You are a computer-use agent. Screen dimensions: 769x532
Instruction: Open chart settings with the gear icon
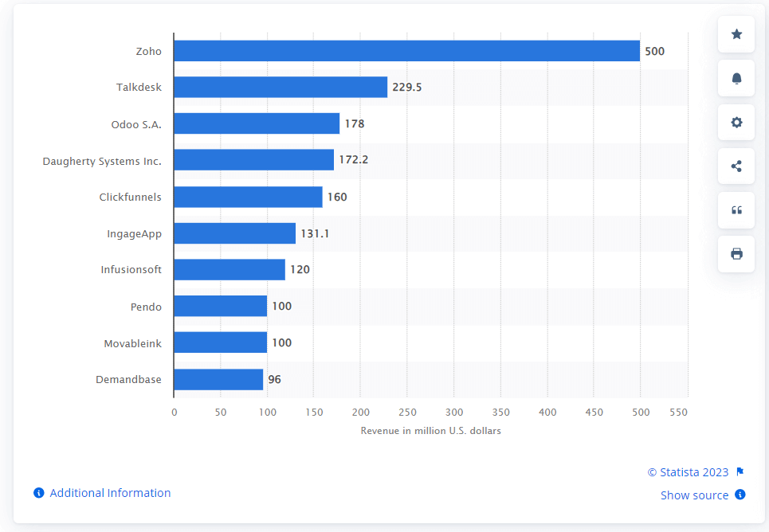point(735,122)
